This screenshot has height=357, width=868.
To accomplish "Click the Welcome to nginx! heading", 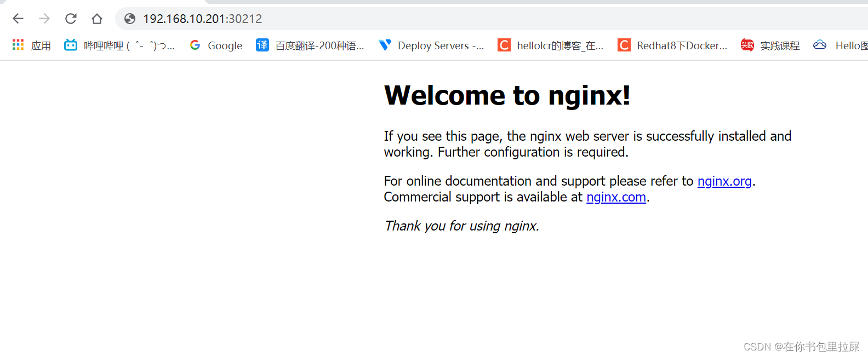I will coord(507,95).
